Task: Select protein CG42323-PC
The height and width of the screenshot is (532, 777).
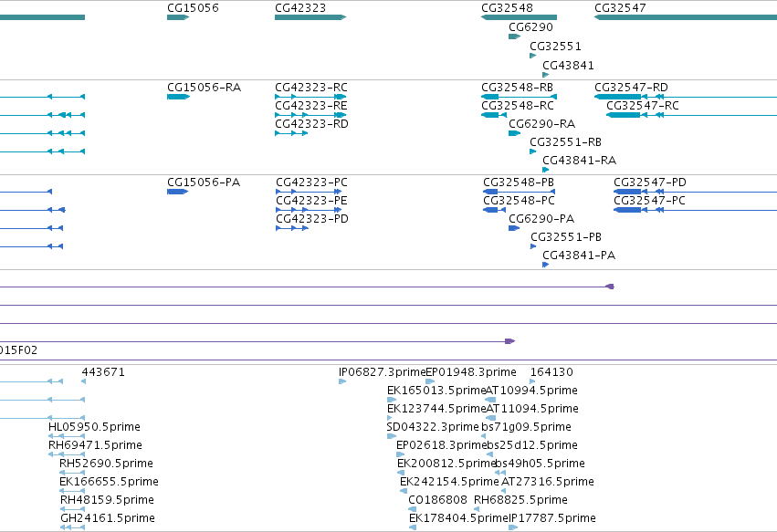Action: click(309, 192)
